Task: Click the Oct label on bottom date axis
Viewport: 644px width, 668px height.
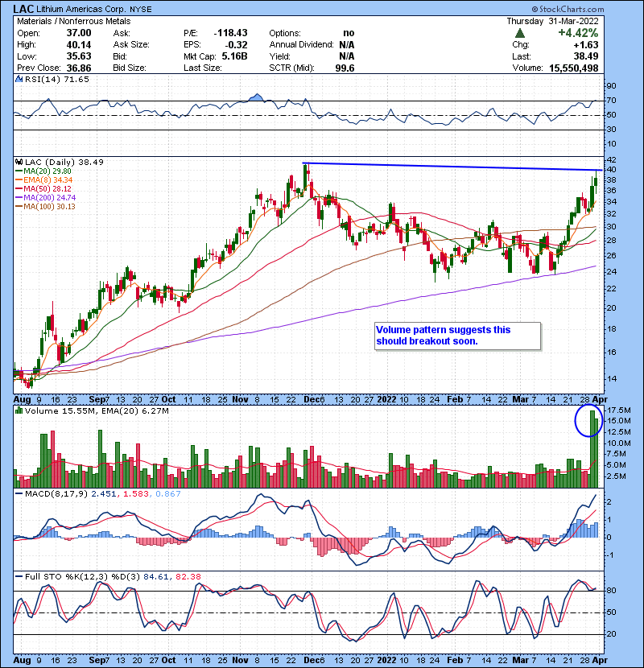Action: (168, 660)
